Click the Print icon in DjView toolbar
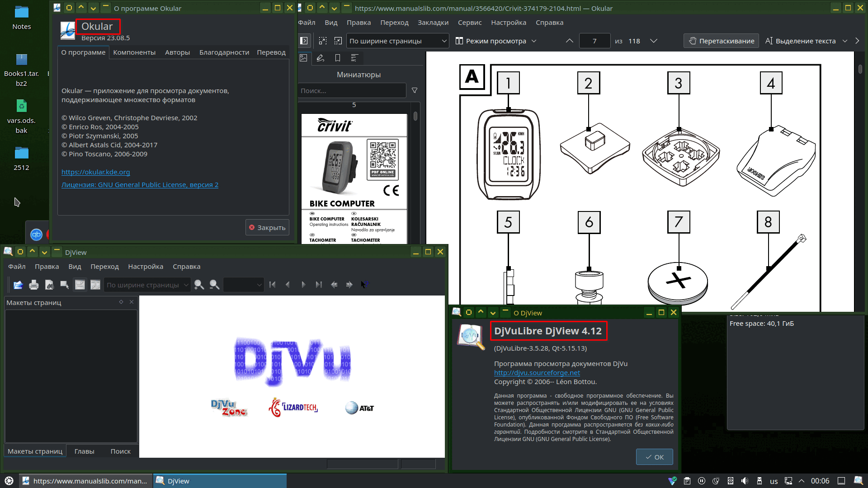Screen dimensions: 868x488 pyautogui.click(x=34, y=285)
